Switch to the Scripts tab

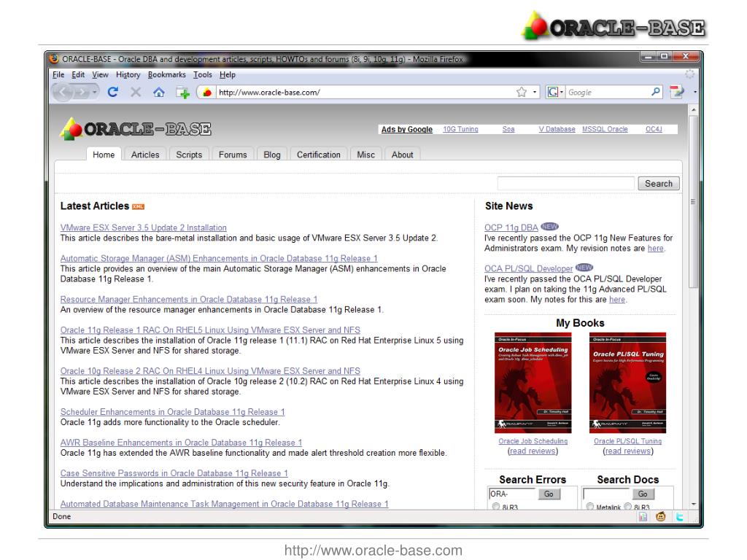tap(189, 155)
